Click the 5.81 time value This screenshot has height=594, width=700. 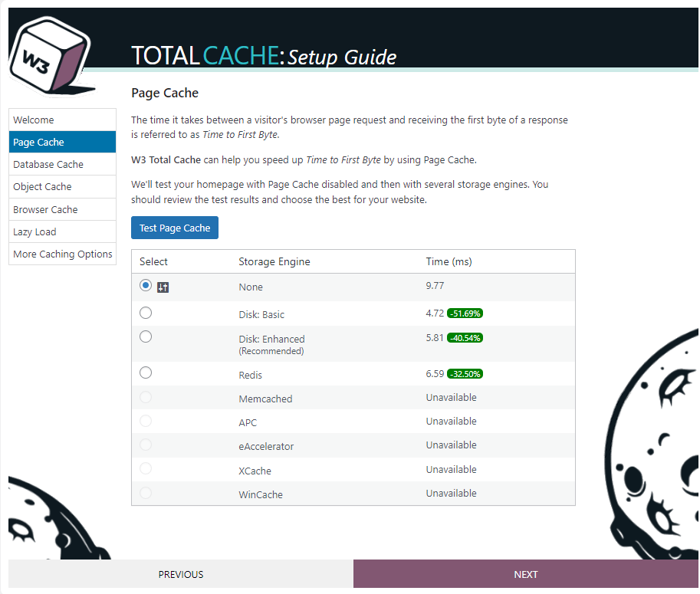[x=435, y=338]
